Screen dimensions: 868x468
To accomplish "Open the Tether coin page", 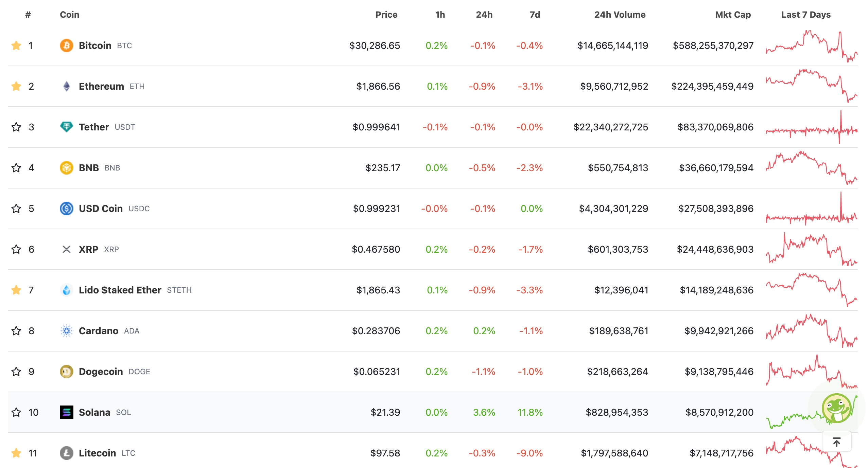I will pyautogui.click(x=94, y=127).
